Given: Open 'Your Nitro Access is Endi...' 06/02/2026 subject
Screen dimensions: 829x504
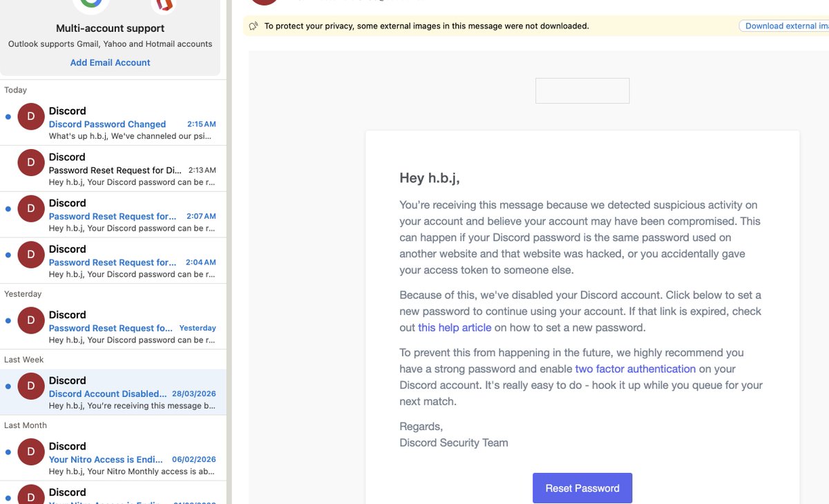Looking at the screenshot, I should [106, 459].
